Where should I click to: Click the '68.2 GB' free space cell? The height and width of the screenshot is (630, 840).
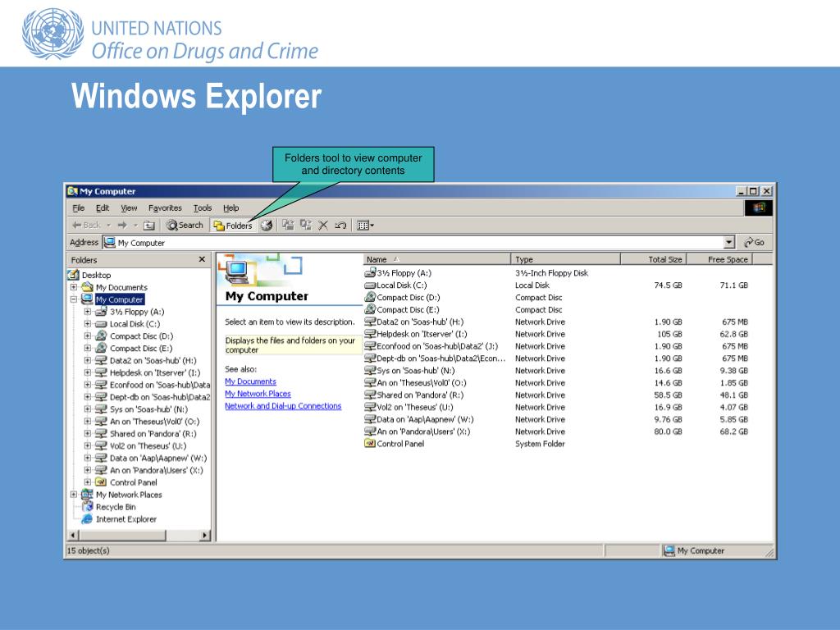click(x=734, y=431)
